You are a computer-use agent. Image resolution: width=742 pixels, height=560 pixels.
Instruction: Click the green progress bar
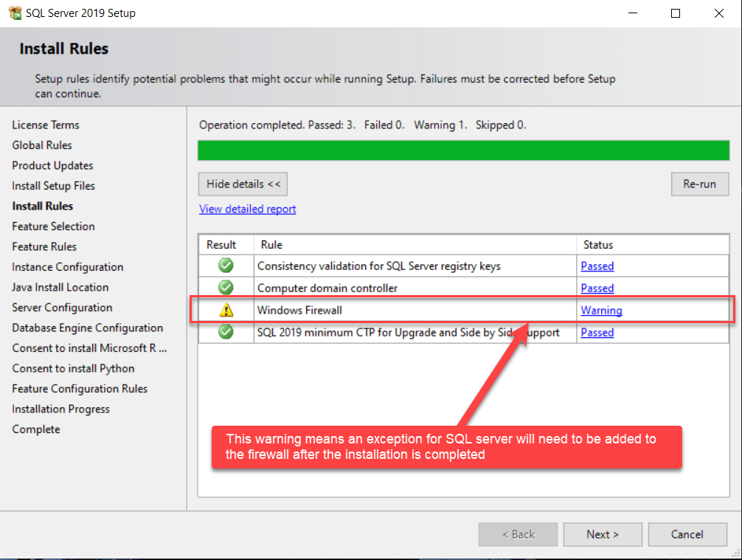[x=463, y=150]
